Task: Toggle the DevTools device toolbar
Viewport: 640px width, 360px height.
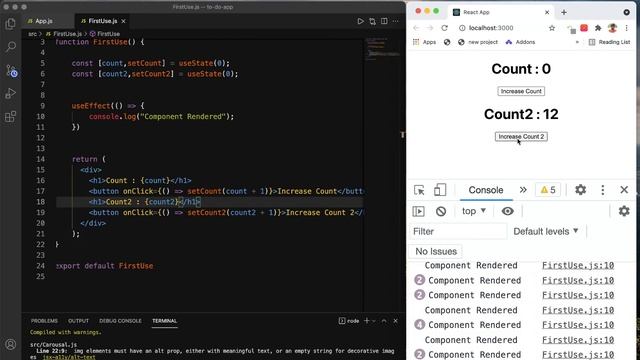Action: [440, 190]
